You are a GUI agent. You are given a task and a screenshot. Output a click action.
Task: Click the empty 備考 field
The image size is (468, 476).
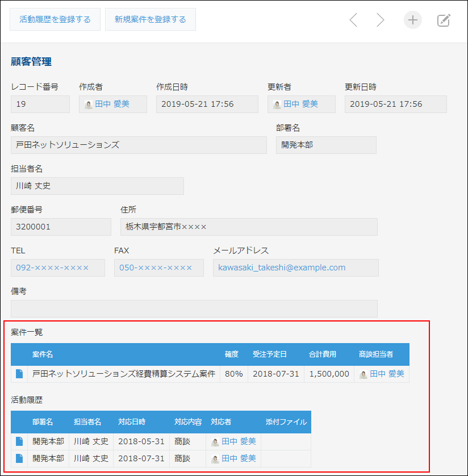194,308
